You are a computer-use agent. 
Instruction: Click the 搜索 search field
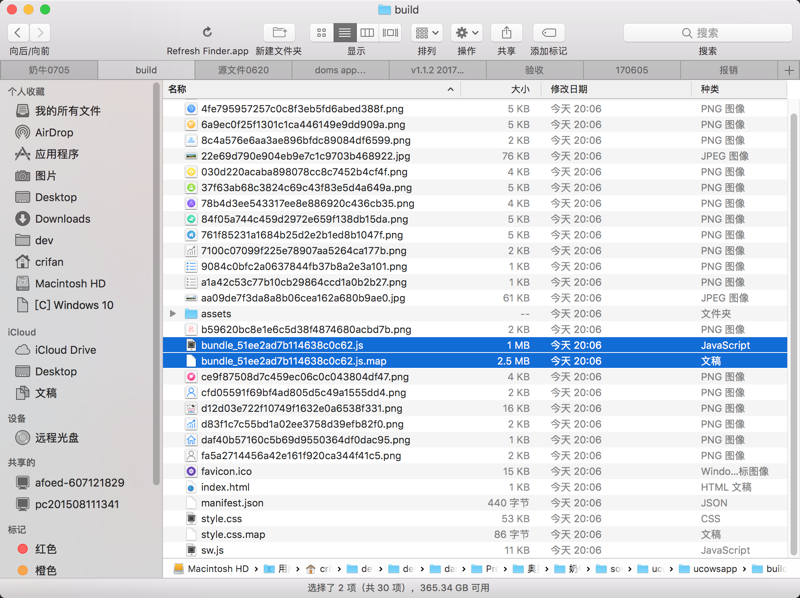[707, 33]
